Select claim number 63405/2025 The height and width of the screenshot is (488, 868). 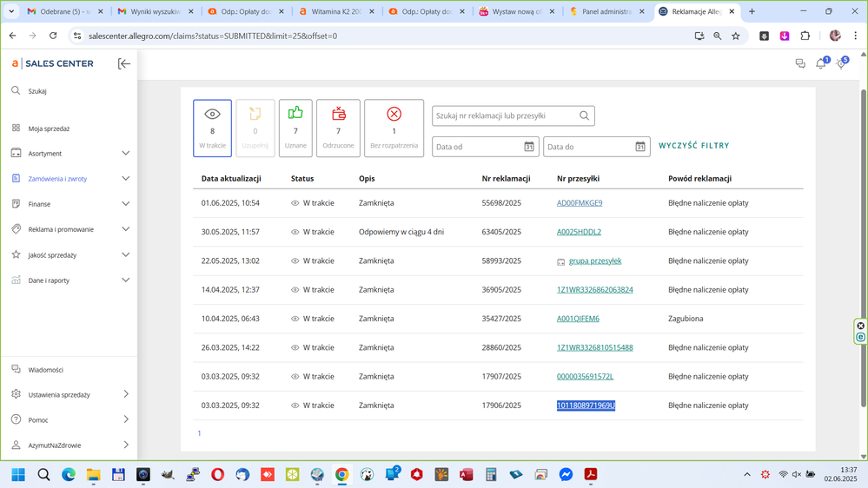pyautogui.click(x=501, y=232)
